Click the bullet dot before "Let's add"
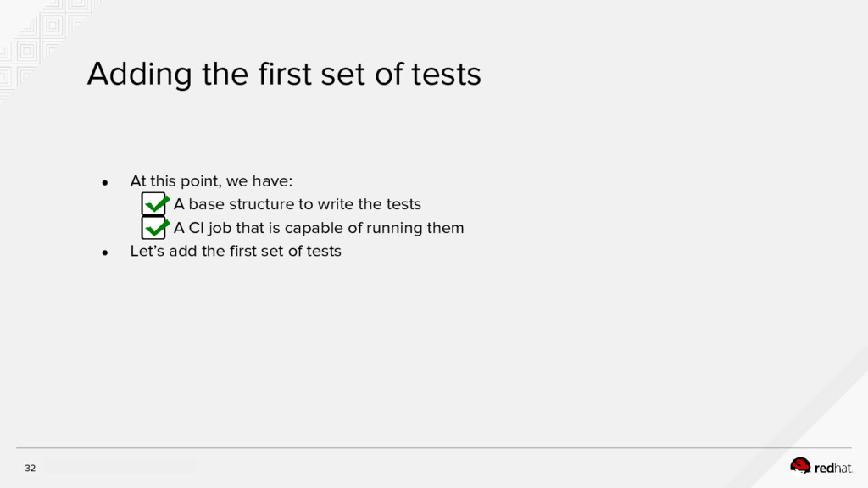The width and height of the screenshot is (868, 488). pos(105,252)
